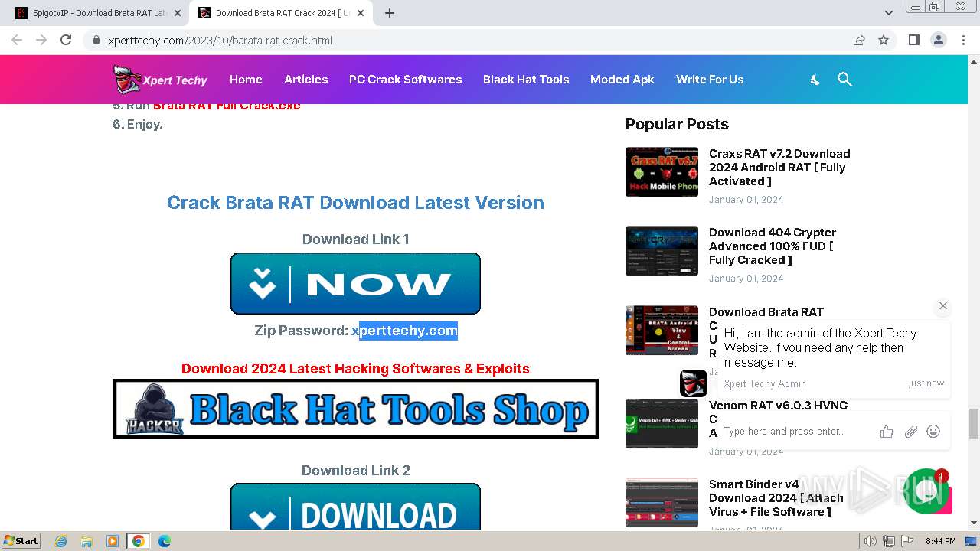Close the SpigotVIP tab
The height and width of the screenshot is (551, 980).
[x=177, y=13]
